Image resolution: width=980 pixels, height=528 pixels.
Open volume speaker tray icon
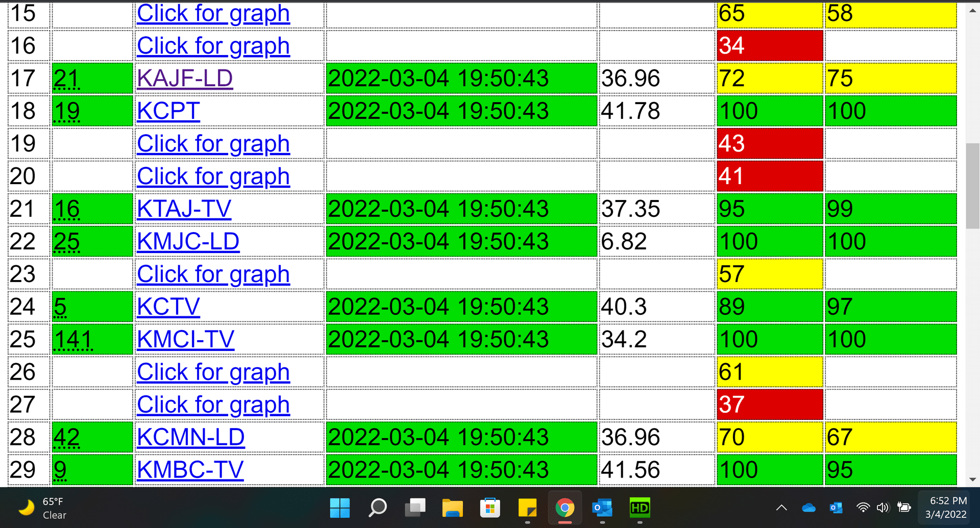[x=883, y=508]
